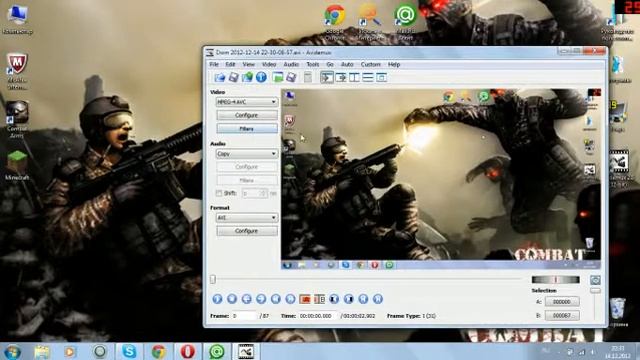Image resolution: width=640 pixels, height=360 pixels.
Task: Open the Video menu
Action: (269, 64)
